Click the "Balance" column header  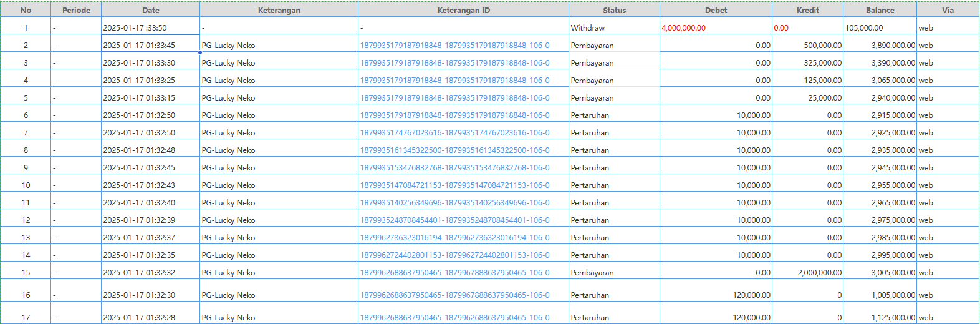(x=880, y=10)
